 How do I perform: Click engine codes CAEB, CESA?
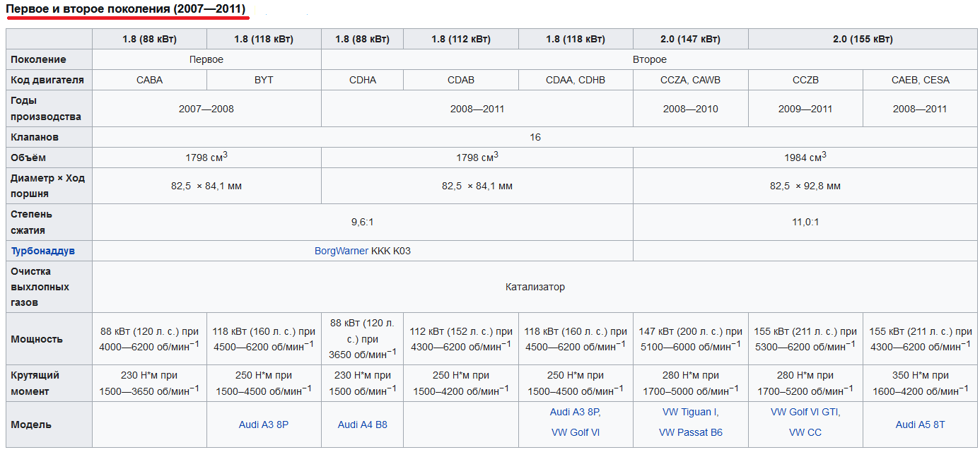point(921,80)
